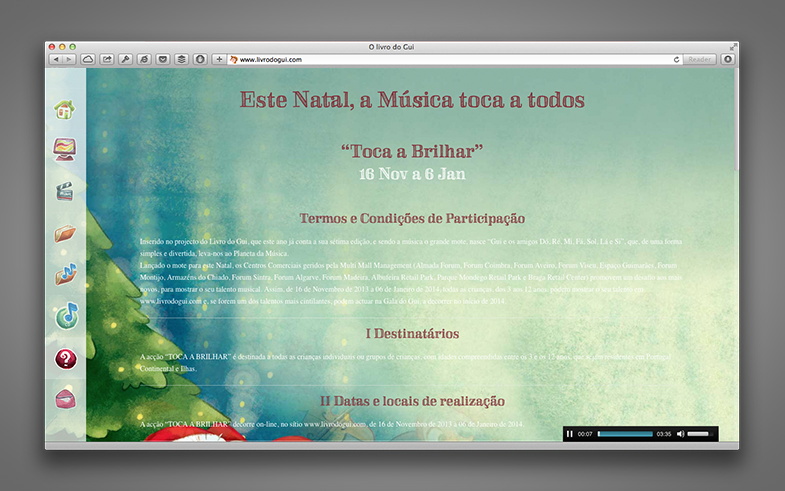Open the green house Home icon in sidebar
This screenshot has width=785, height=491.
(65, 110)
